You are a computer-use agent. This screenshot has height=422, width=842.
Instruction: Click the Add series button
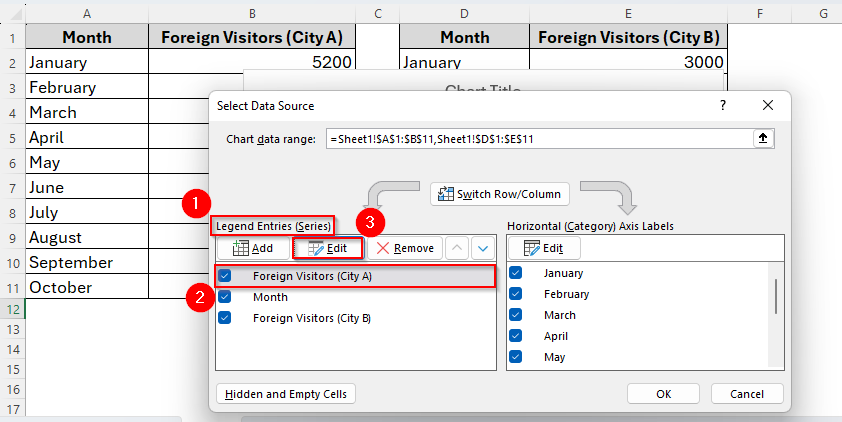click(253, 248)
